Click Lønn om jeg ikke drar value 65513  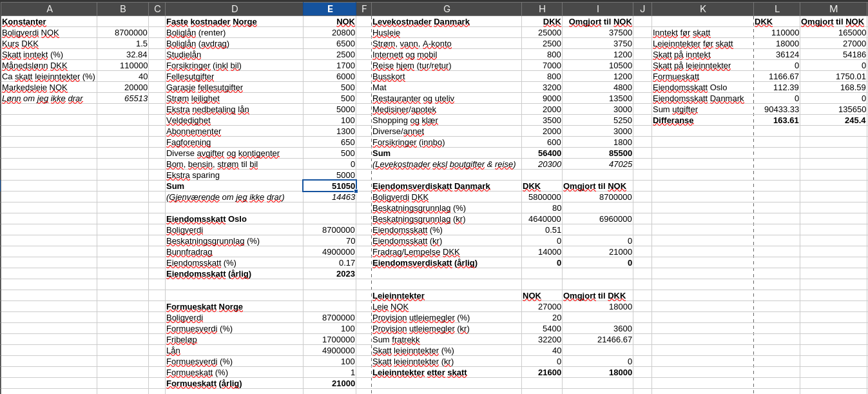pyautogui.click(x=122, y=98)
